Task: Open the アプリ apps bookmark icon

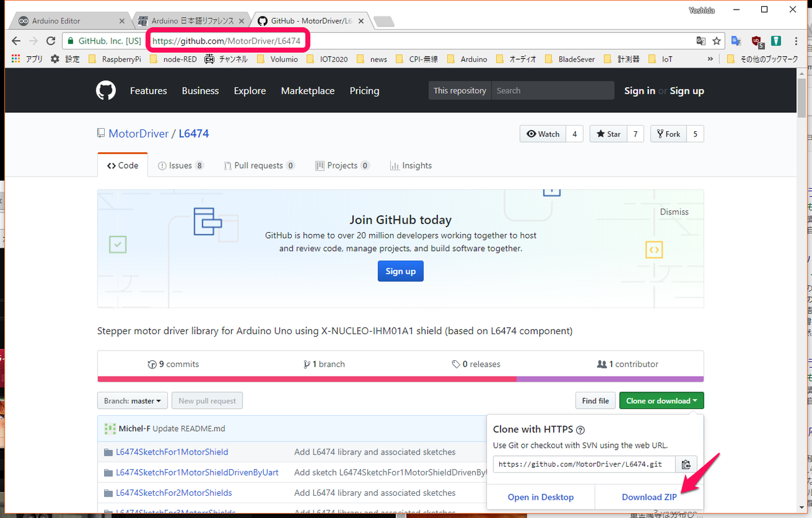Action: 27,59
